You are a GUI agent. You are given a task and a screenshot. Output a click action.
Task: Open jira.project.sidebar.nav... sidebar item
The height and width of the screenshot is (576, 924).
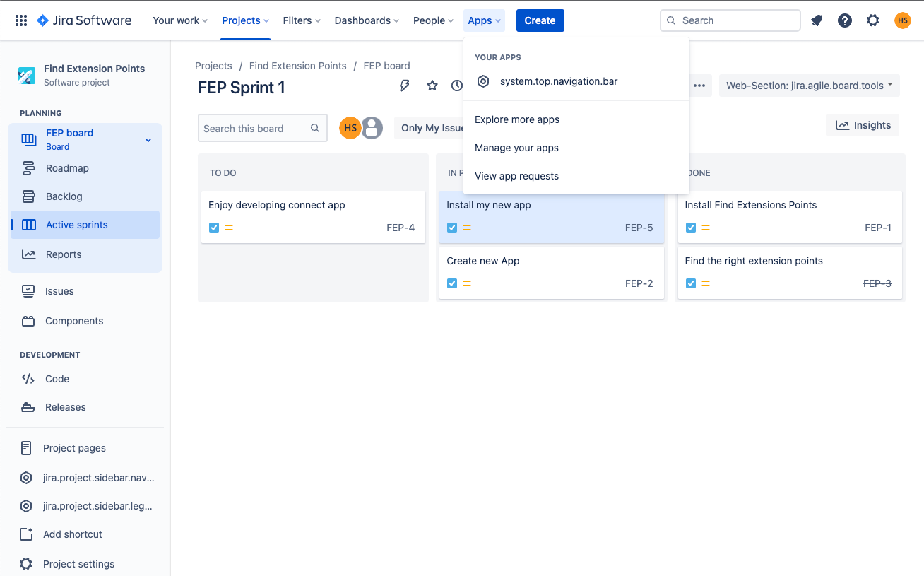(85, 478)
